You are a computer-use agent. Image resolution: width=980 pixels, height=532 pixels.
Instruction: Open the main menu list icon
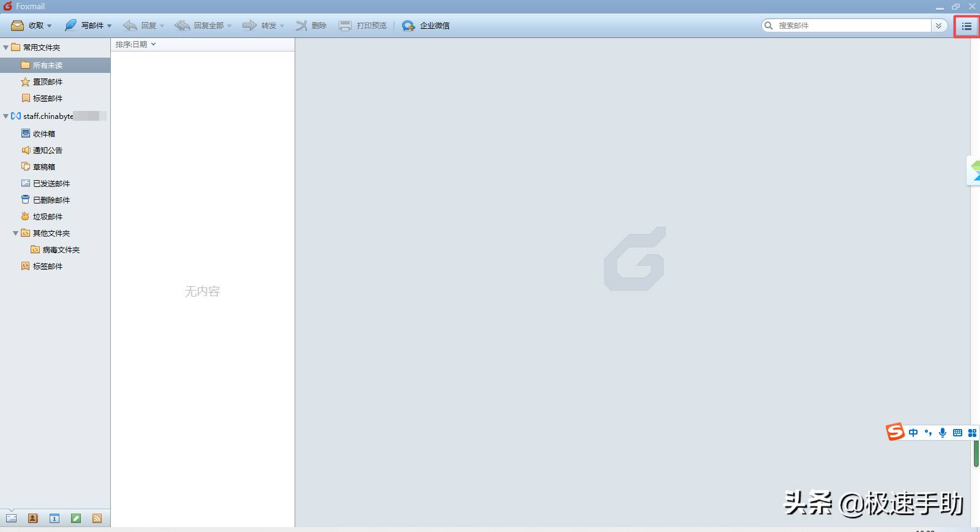[x=967, y=26]
